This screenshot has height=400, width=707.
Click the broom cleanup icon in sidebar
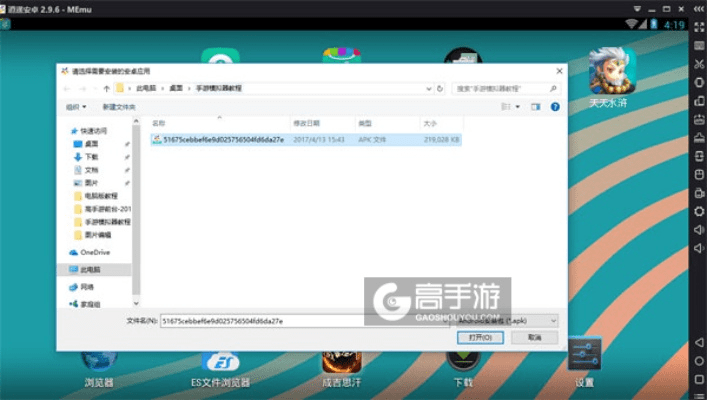[x=699, y=138]
